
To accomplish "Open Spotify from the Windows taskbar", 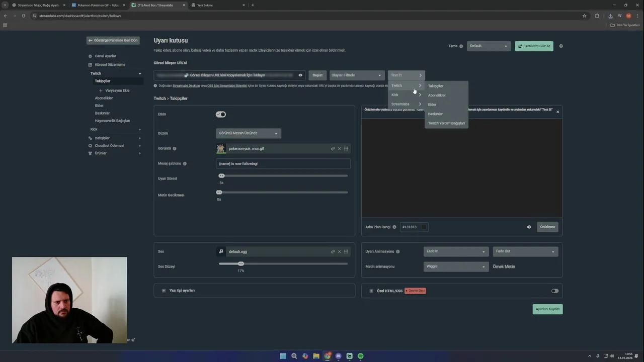I will [x=361, y=356].
